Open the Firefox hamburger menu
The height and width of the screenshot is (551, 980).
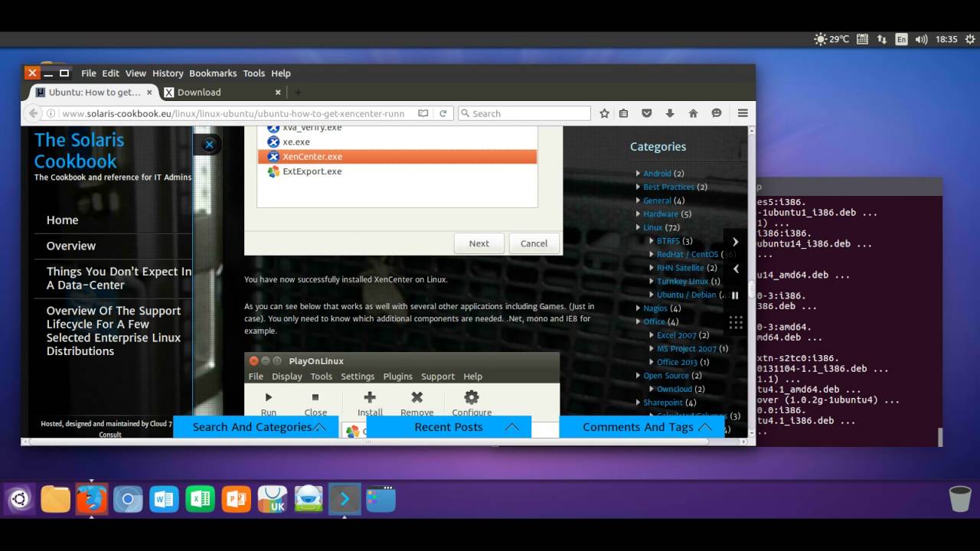pos(743,113)
